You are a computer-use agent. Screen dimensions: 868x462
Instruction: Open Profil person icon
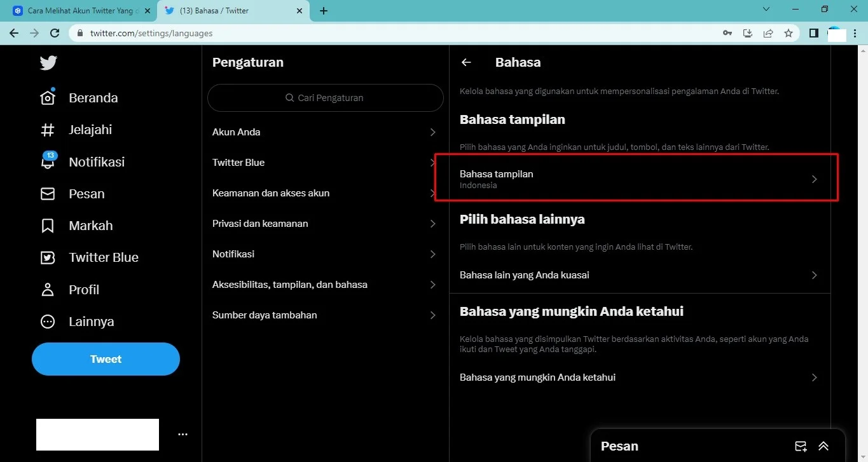point(48,290)
